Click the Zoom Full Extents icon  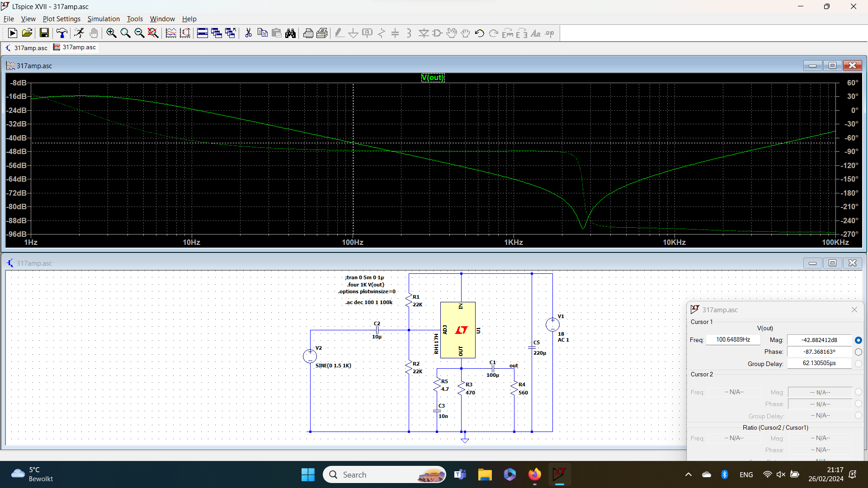pos(153,33)
